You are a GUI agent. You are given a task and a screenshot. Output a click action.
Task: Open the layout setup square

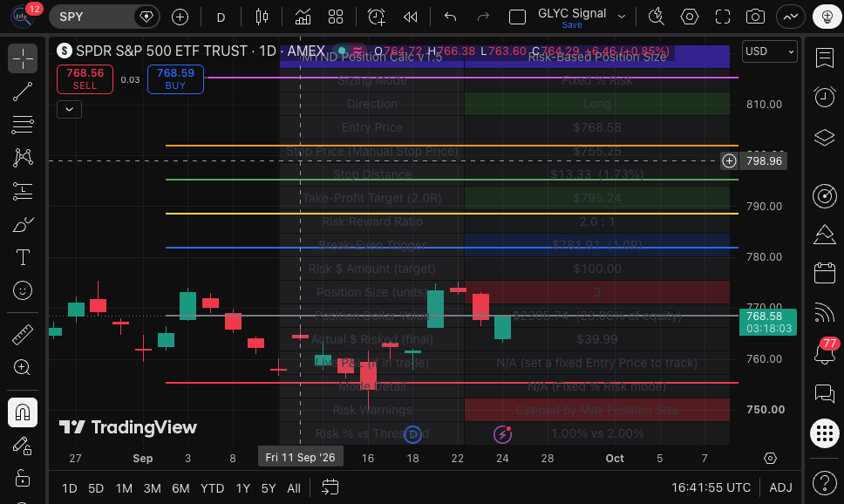(x=517, y=17)
